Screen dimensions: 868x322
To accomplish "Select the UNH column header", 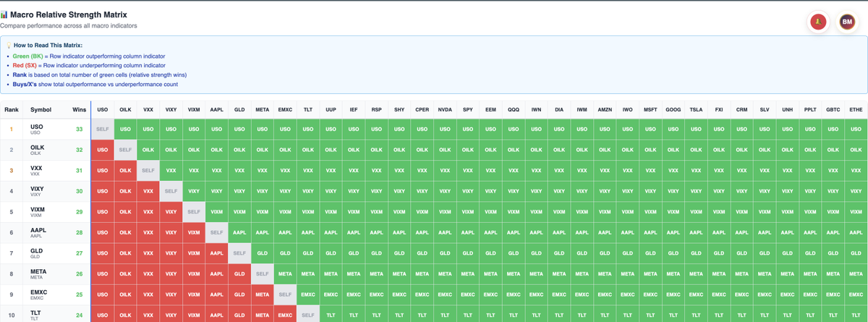I will click(x=787, y=110).
